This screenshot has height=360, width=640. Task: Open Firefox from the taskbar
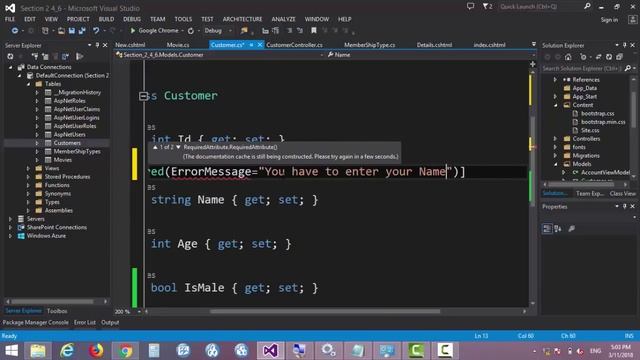(x=96, y=351)
